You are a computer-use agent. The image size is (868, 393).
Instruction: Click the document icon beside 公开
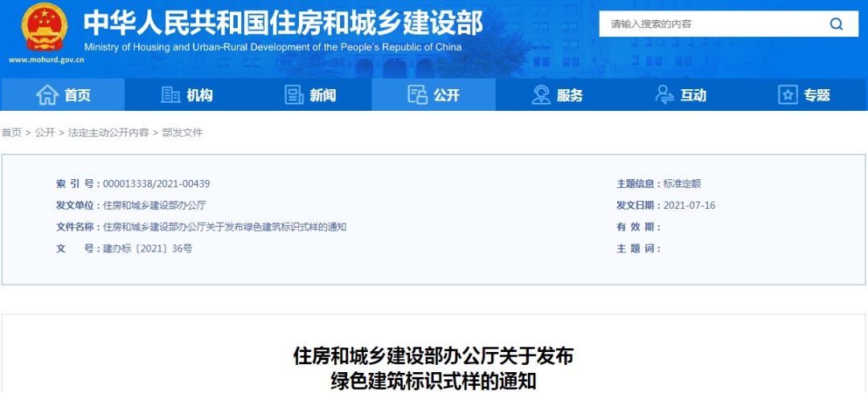417,95
